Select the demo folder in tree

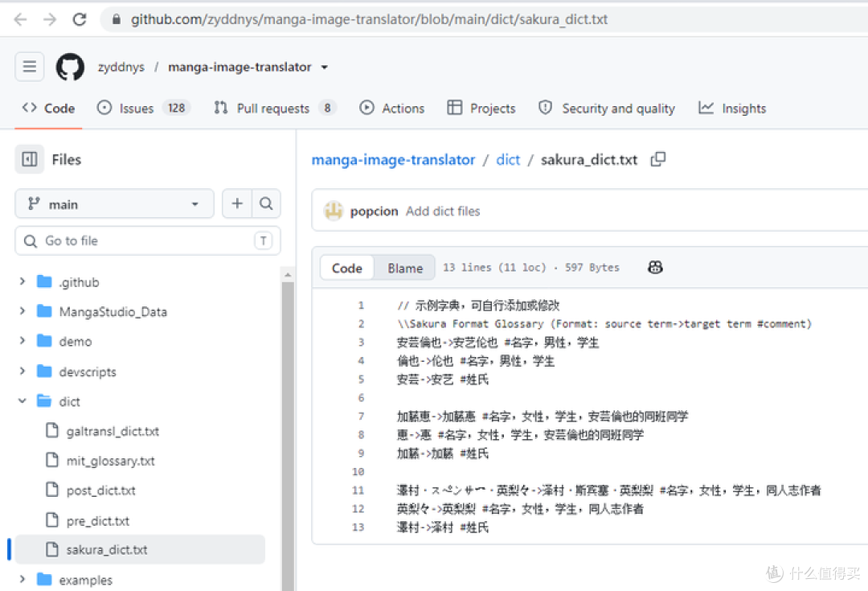coord(76,342)
